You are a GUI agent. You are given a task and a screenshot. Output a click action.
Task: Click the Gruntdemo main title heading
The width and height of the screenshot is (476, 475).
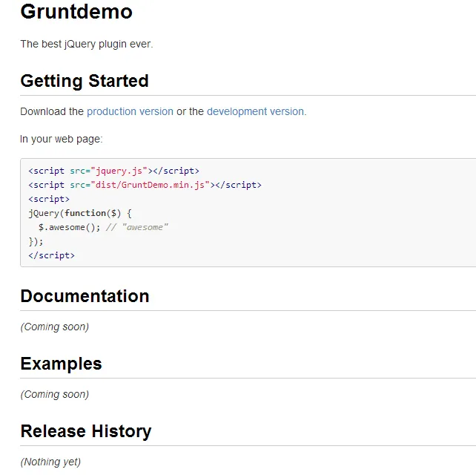coord(76,12)
